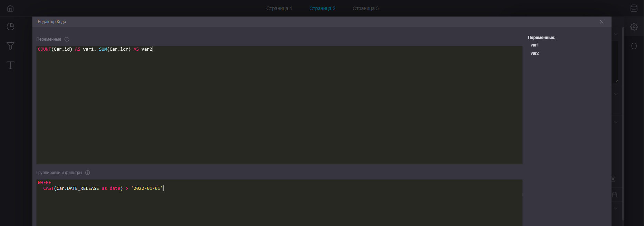Close the Редактор Кода dialog
This screenshot has height=226, width=644.
click(x=602, y=22)
